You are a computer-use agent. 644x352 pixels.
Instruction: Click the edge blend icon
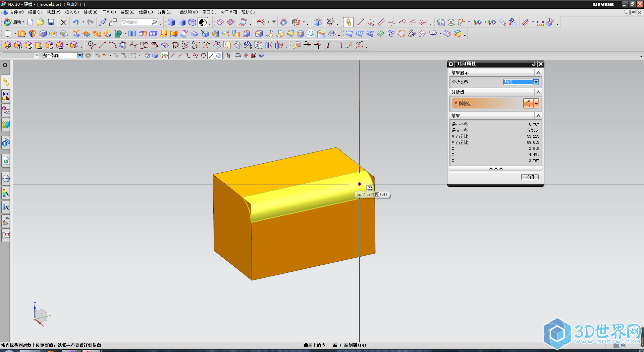pyautogui.click(x=259, y=34)
